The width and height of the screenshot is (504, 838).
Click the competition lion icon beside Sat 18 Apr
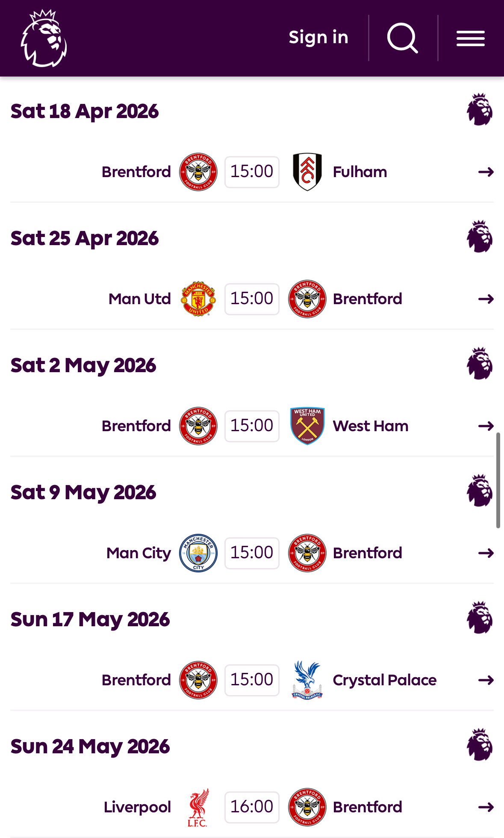(480, 110)
